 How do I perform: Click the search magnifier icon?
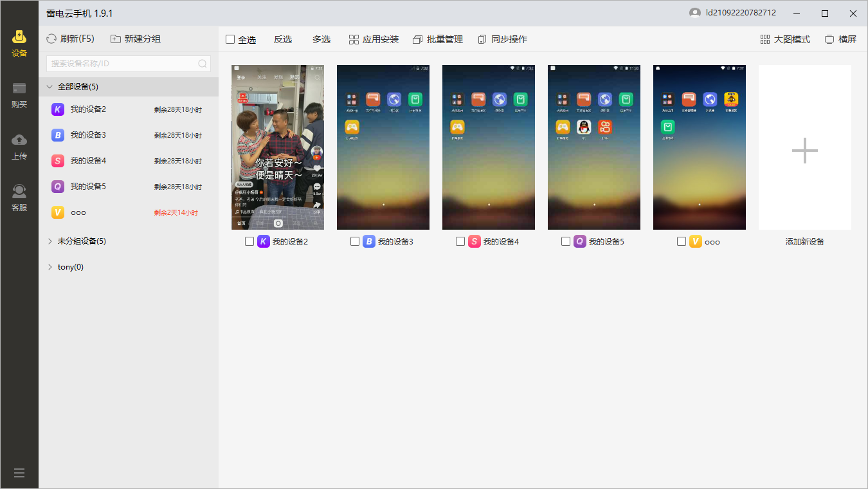click(202, 64)
